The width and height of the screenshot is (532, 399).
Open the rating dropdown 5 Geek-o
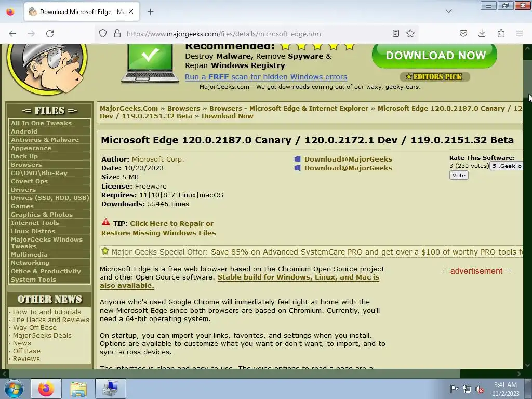(x=507, y=166)
